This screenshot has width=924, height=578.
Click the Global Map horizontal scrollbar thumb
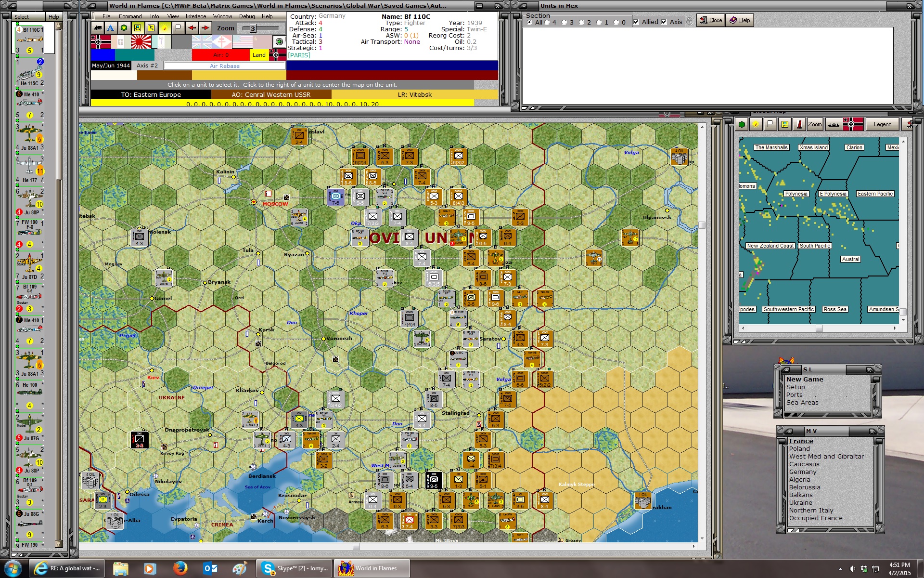tap(819, 328)
